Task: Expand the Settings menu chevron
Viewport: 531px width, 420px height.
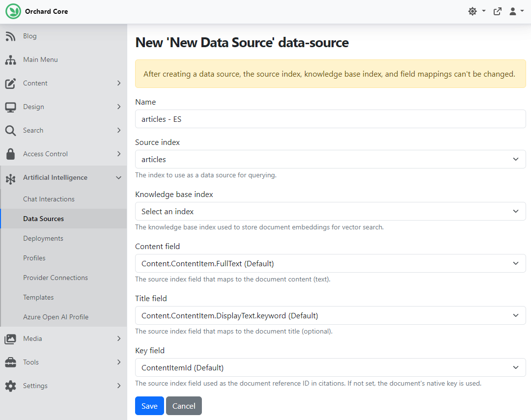Action: point(119,386)
